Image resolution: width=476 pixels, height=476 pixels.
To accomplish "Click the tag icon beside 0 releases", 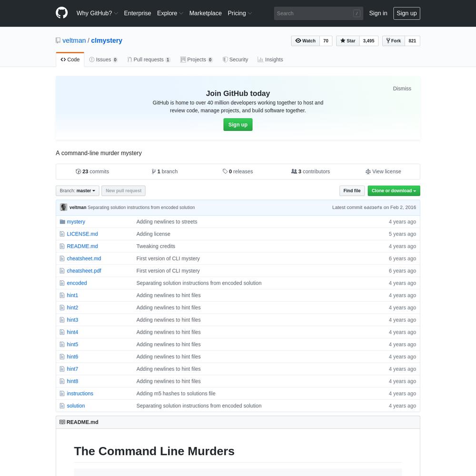I will coord(225,171).
